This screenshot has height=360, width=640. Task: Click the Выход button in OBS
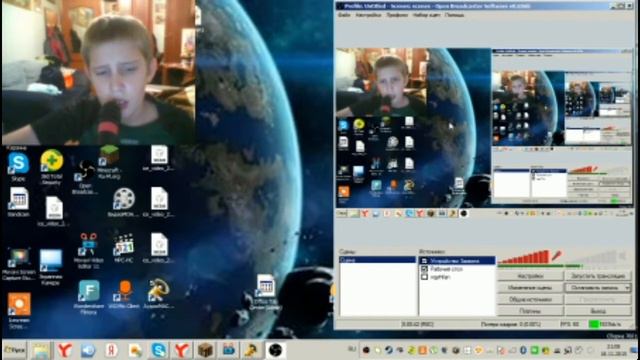(x=598, y=311)
